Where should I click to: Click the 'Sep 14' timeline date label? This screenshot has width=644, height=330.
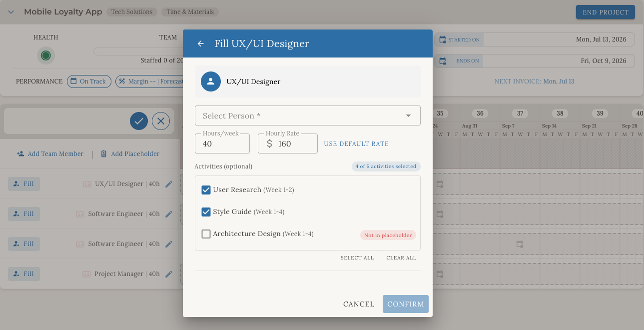550,126
